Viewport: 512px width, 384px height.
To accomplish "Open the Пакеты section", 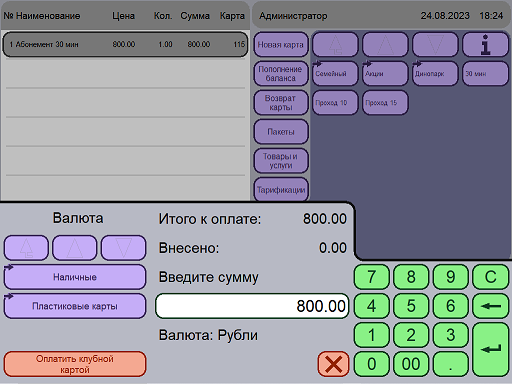I will tap(281, 132).
